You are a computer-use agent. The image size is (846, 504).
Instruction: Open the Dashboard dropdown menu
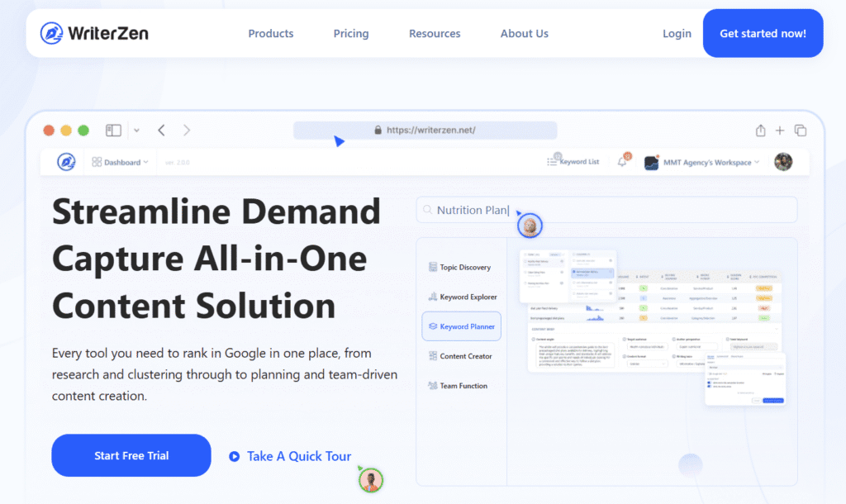120,161
